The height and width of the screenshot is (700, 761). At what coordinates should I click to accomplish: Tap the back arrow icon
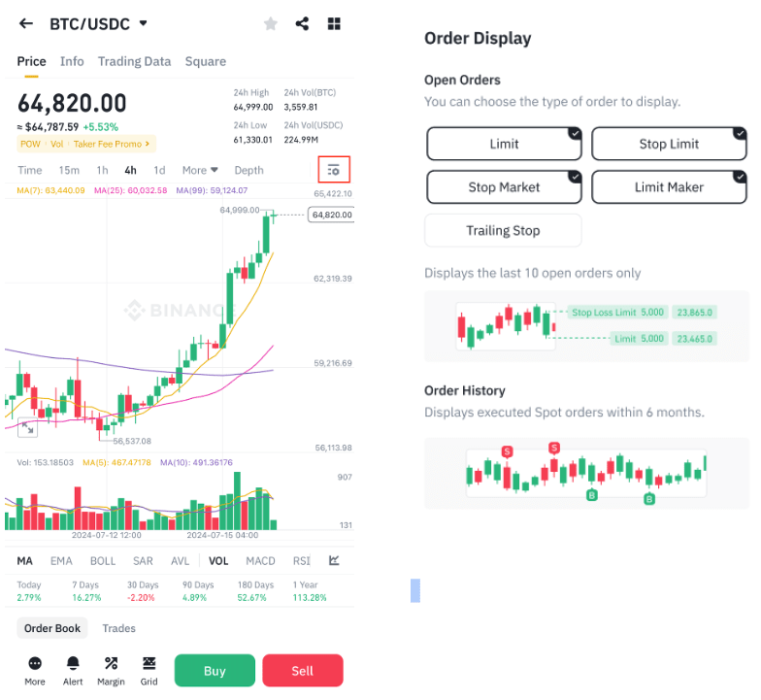(x=26, y=23)
